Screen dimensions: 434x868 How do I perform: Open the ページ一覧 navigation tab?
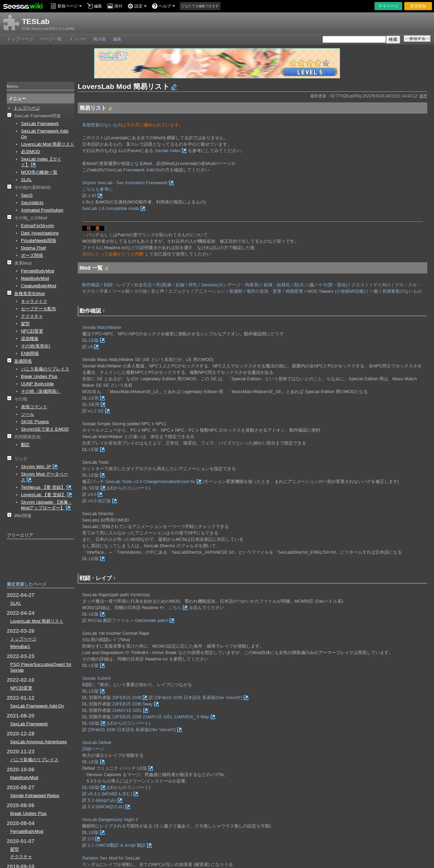(x=51, y=39)
